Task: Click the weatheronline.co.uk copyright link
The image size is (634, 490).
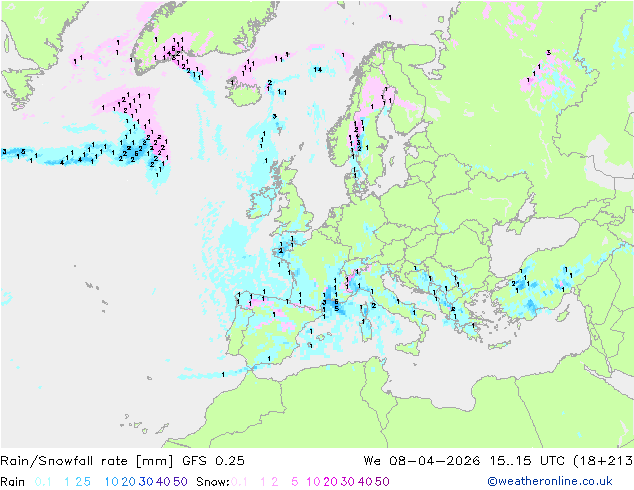Action: tap(550, 481)
